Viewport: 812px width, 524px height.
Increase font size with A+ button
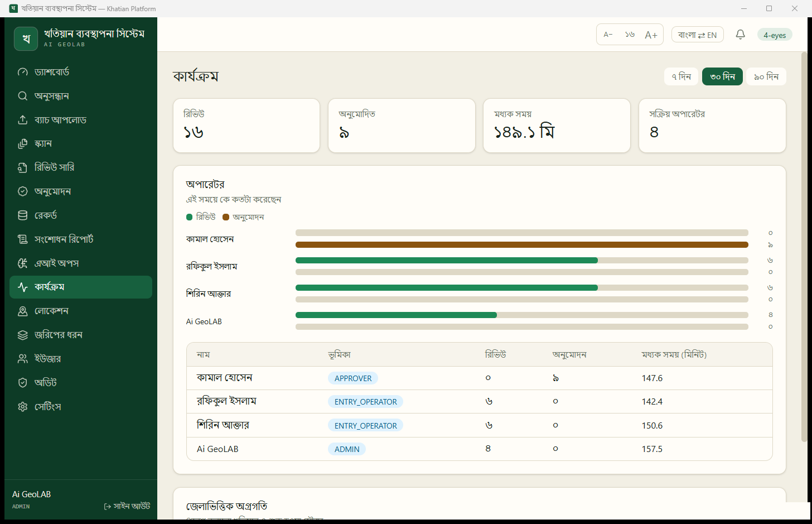(x=651, y=35)
